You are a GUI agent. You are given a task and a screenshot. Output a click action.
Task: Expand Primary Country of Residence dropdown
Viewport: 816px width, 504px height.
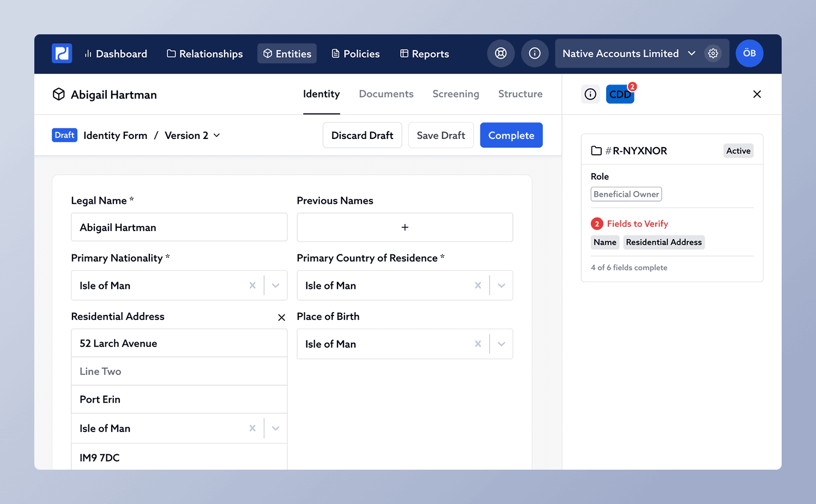[501, 286]
